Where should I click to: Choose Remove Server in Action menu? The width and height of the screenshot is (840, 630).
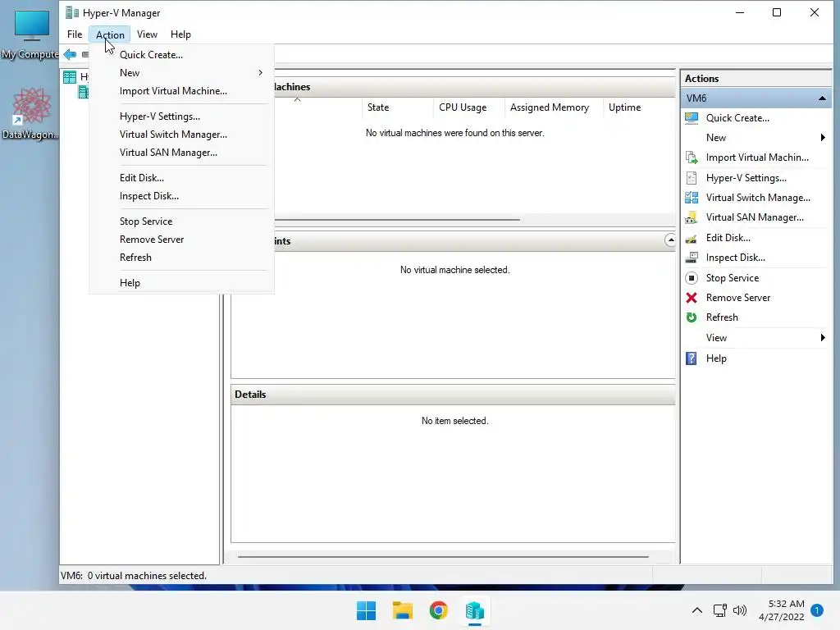(x=181, y=240)
